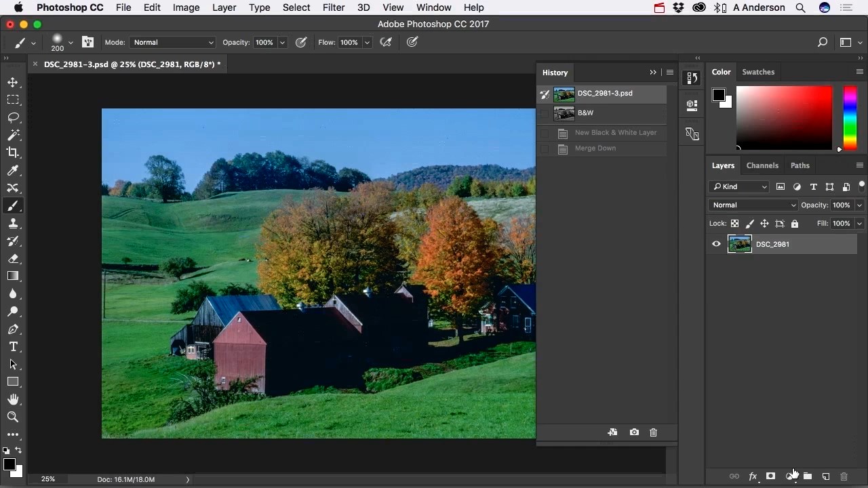Select the Zoom tool
Viewport: 868px width, 488px height.
click(x=13, y=417)
